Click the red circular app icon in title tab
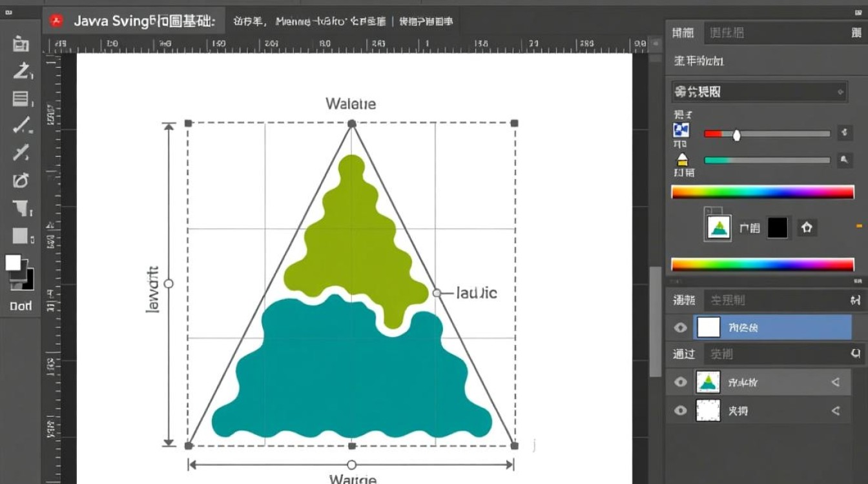This screenshot has height=484, width=868. pos(56,21)
